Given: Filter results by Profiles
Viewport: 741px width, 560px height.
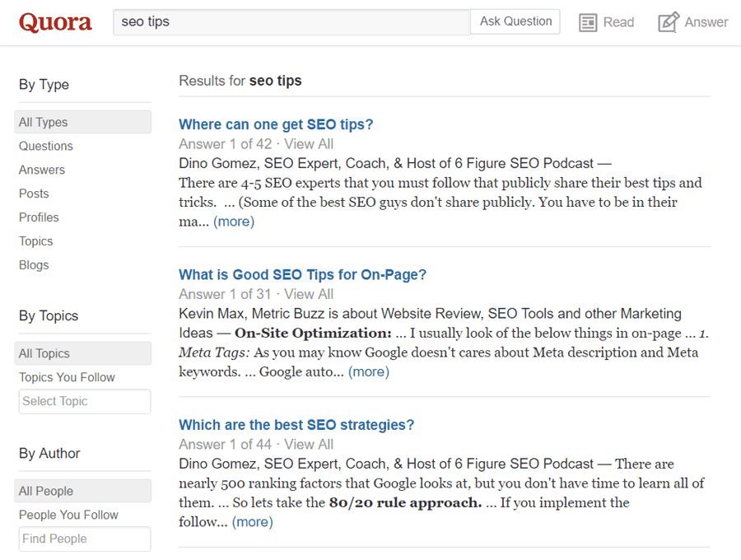Looking at the screenshot, I should click(39, 217).
